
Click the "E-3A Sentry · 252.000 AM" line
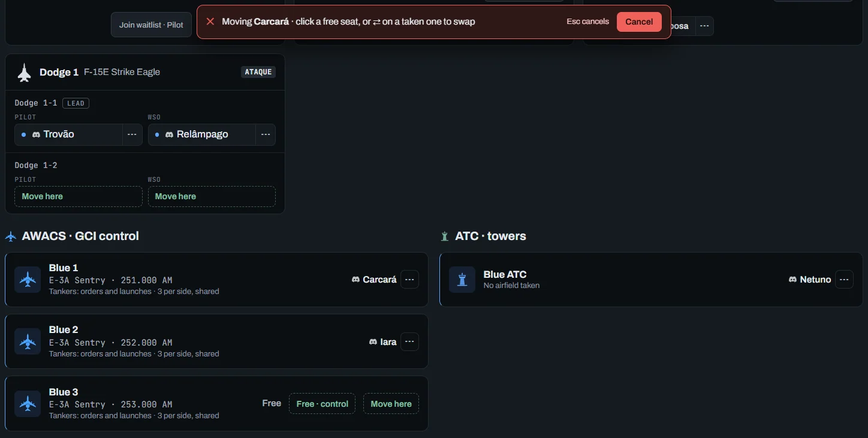tap(110, 343)
